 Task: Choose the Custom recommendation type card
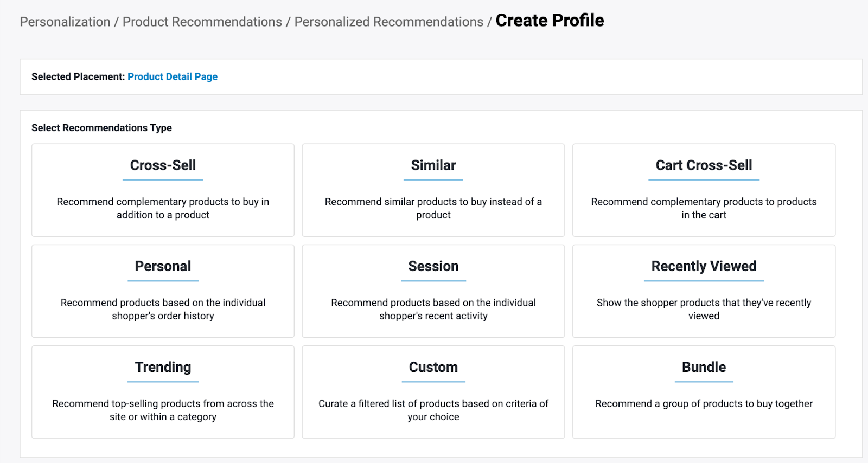433,367
